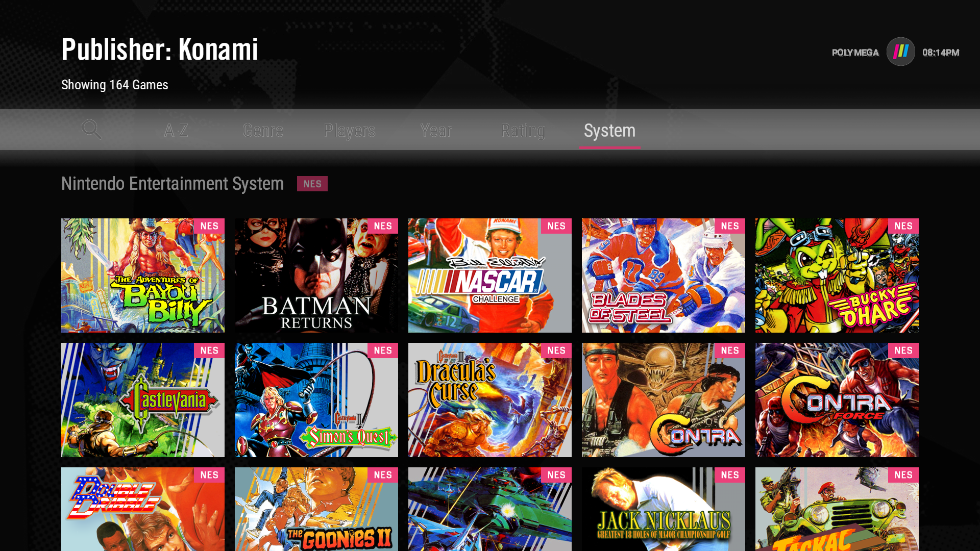Select the Contra game cover
This screenshot has height=551, width=980.
click(664, 400)
